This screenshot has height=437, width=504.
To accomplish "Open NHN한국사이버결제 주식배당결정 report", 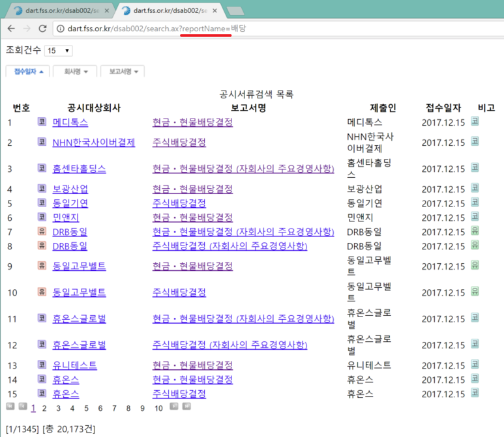I will tap(179, 143).
